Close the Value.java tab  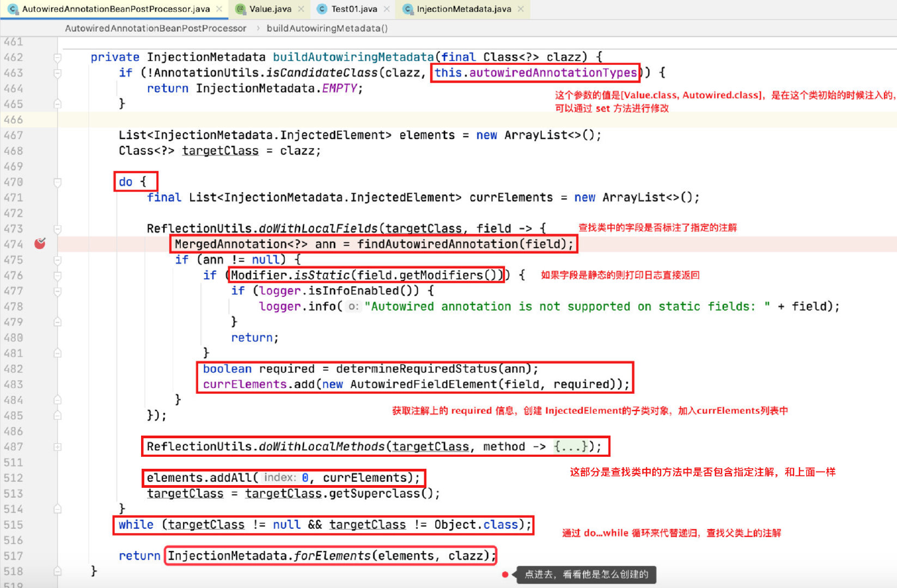pos(301,9)
